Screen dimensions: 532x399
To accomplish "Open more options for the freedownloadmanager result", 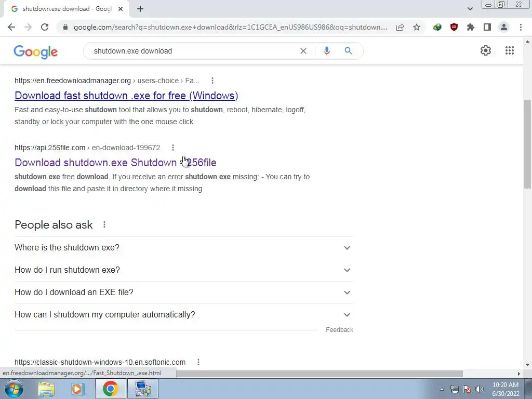I will [212, 81].
